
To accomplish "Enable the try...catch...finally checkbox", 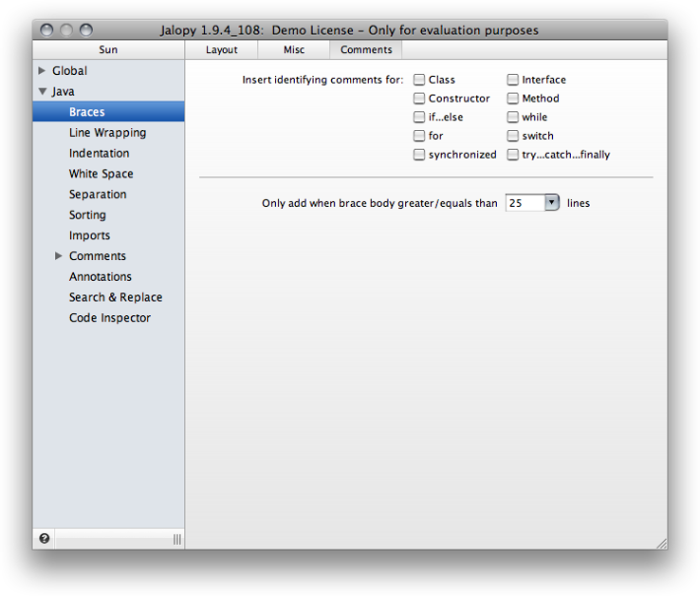I will pyautogui.click(x=513, y=155).
